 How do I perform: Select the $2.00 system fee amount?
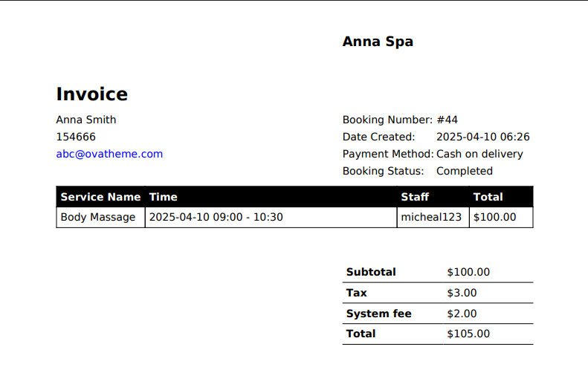pos(462,314)
